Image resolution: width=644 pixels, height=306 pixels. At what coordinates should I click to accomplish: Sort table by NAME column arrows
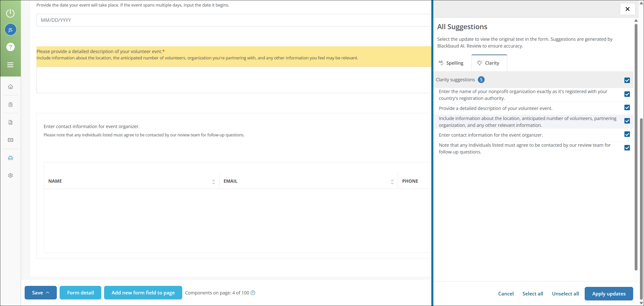click(213, 182)
